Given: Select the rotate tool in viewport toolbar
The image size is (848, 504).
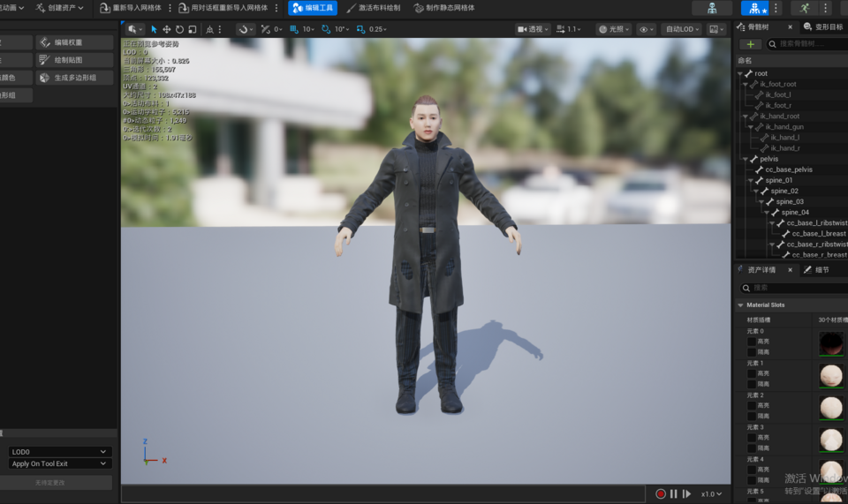Looking at the screenshot, I should [179, 29].
